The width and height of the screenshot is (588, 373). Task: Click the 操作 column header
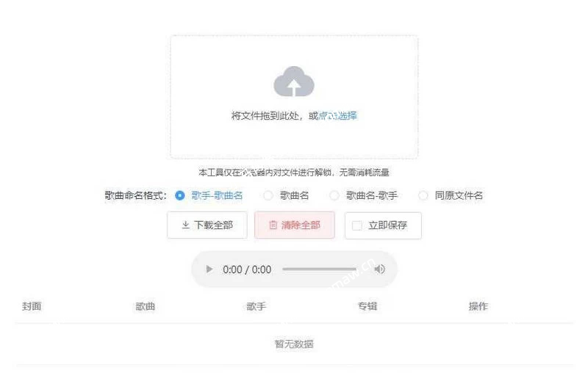click(478, 306)
